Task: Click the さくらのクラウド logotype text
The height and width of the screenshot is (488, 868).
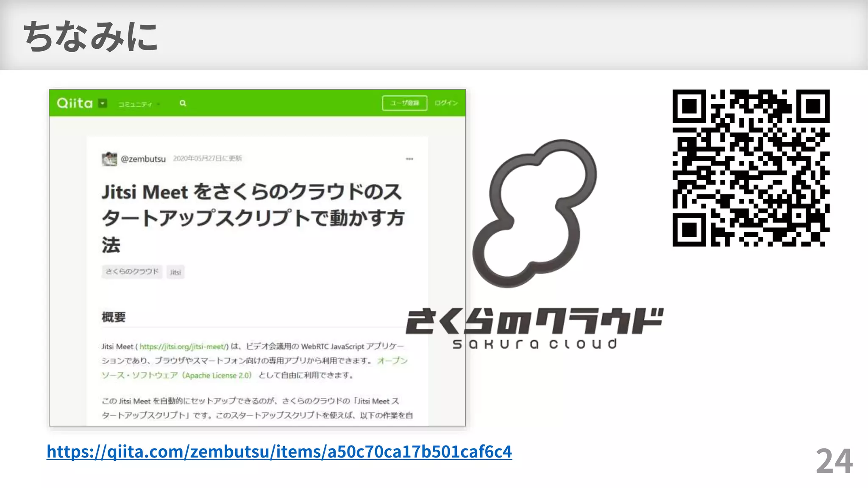Action: (x=534, y=321)
